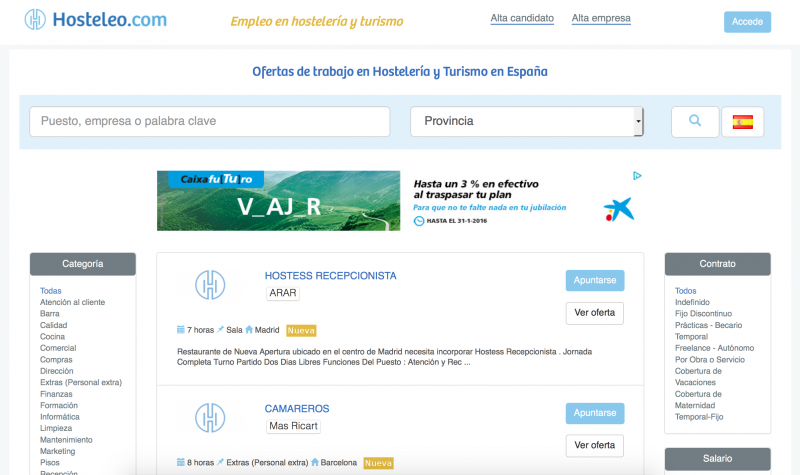Click the CaixaFuturo banner landscape image
Screen dimensions: 800x475
[278, 201]
